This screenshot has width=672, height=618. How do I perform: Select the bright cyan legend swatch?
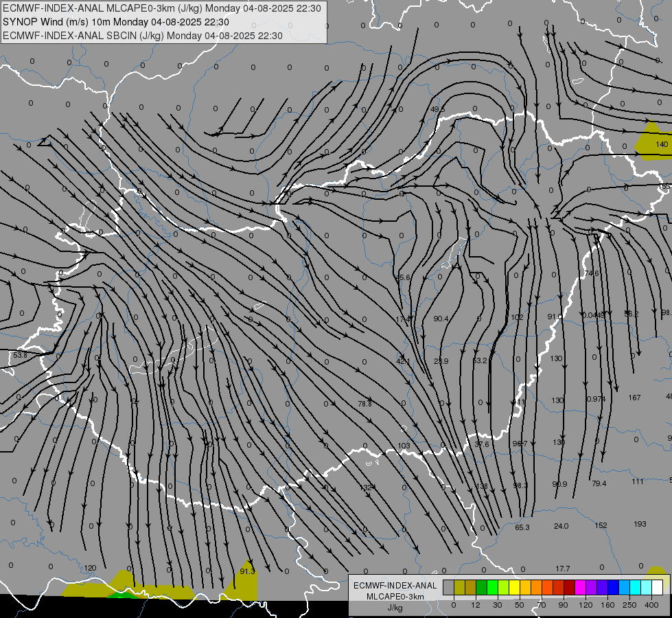[635, 588]
